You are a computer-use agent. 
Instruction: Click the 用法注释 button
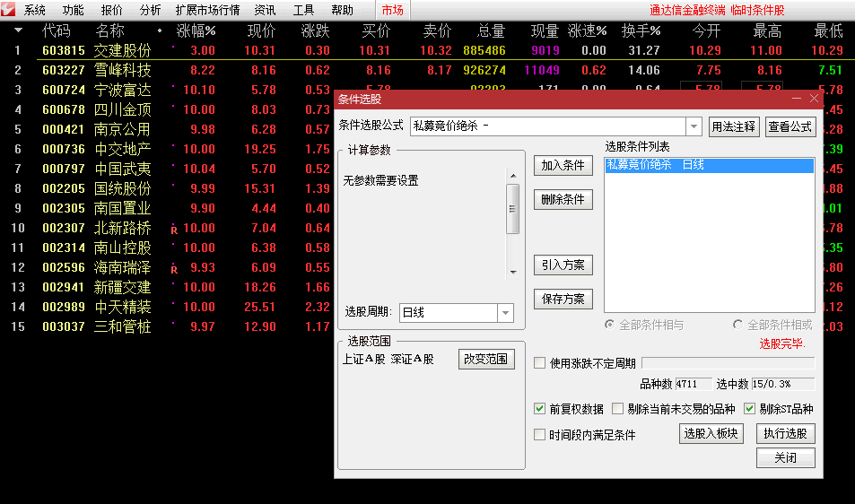[x=734, y=127]
